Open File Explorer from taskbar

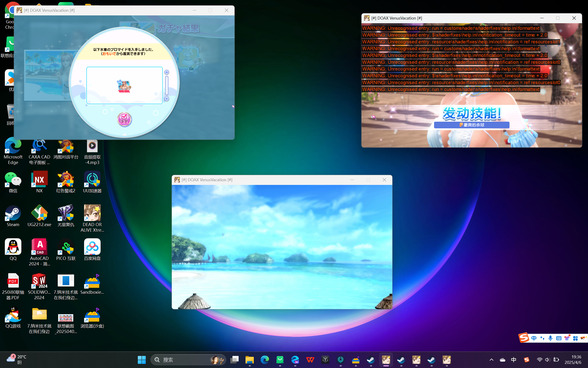[x=249, y=360]
